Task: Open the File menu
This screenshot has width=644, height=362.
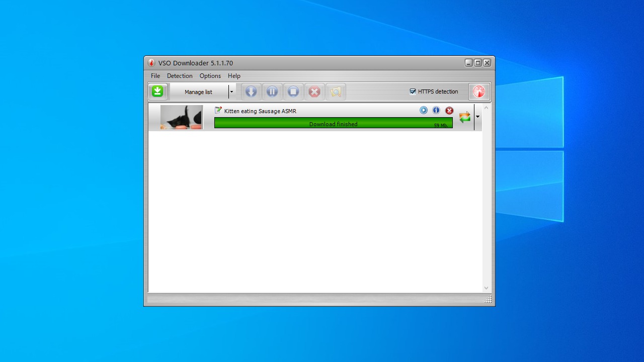Action: click(155, 76)
